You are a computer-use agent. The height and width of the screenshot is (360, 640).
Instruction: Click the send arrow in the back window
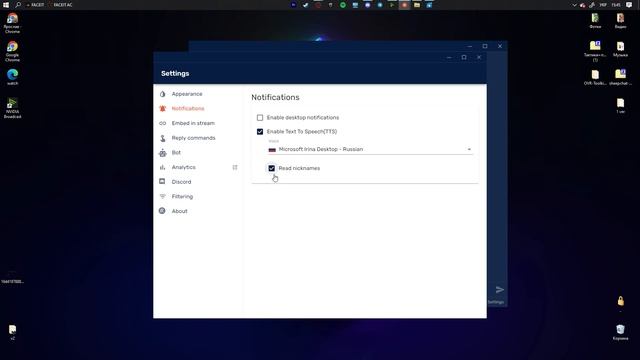pos(500,290)
